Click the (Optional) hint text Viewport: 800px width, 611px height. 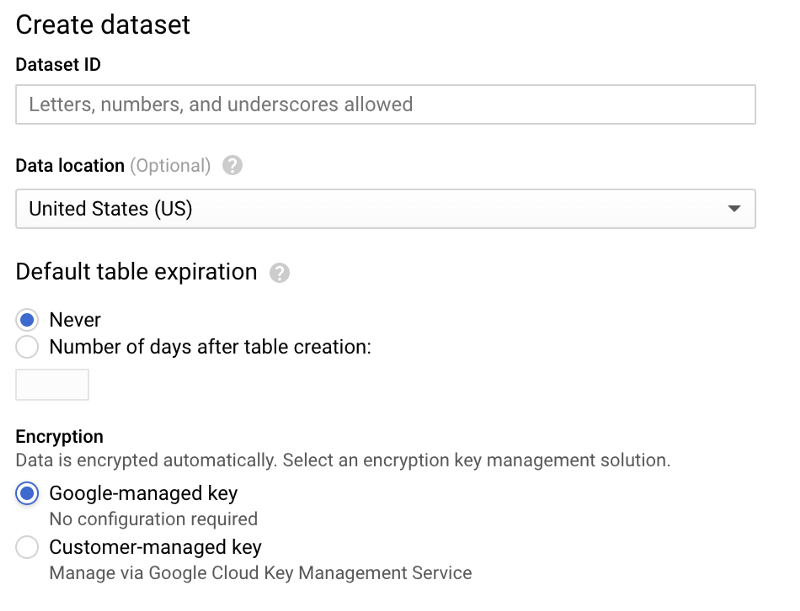point(171,166)
